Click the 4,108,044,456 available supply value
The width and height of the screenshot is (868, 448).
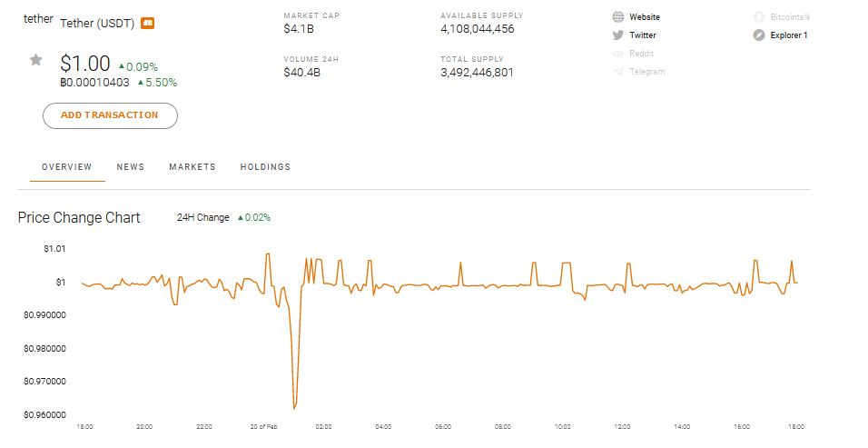[x=478, y=29]
